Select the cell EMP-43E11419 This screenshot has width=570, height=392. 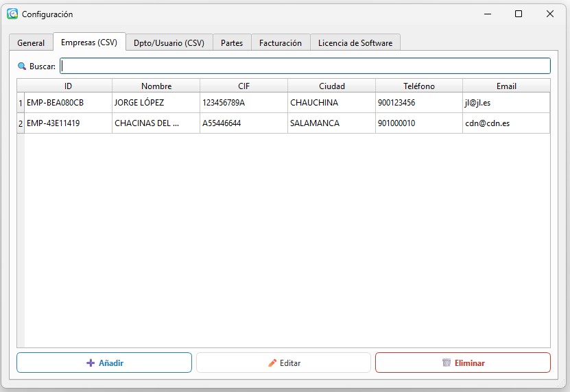(x=68, y=123)
